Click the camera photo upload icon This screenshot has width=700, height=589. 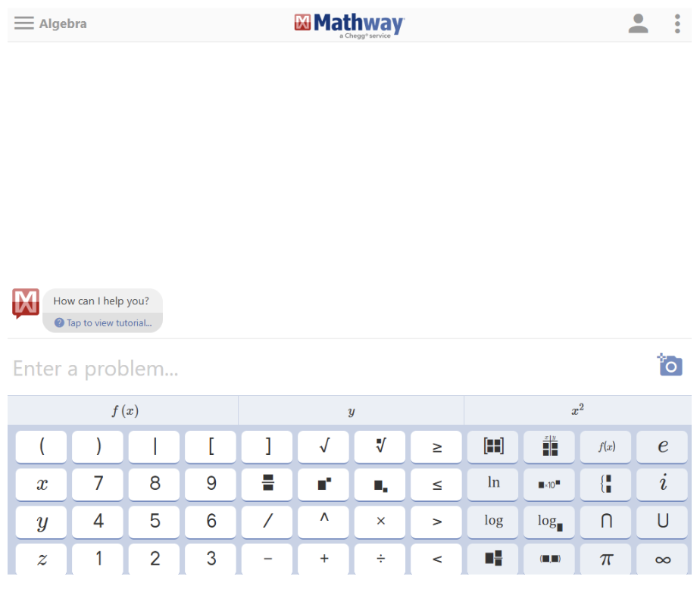pyautogui.click(x=670, y=365)
